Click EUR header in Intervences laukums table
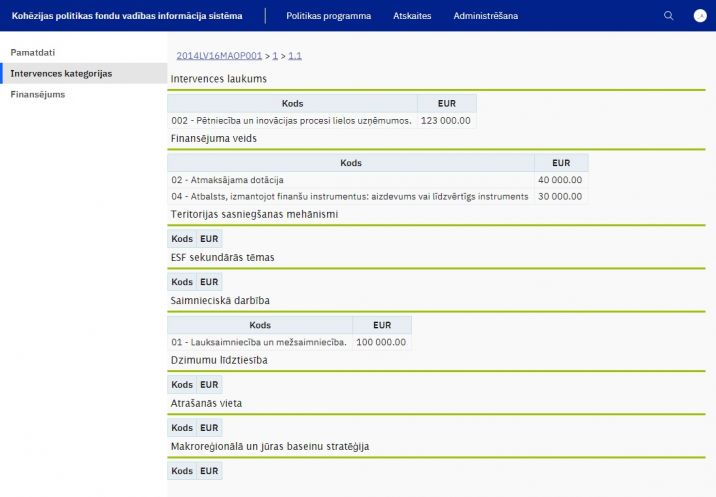716x497 pixels. pyautogui.click(x=446, y=103)
